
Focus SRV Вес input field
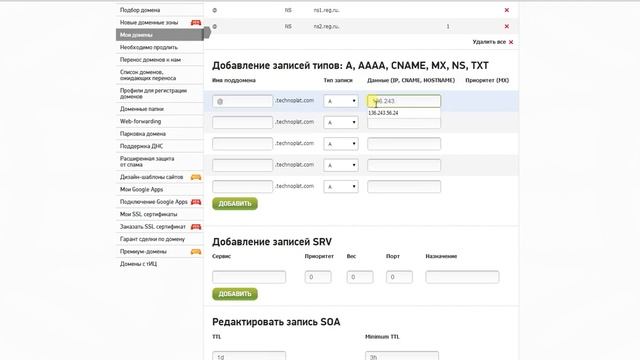(360, 277)
